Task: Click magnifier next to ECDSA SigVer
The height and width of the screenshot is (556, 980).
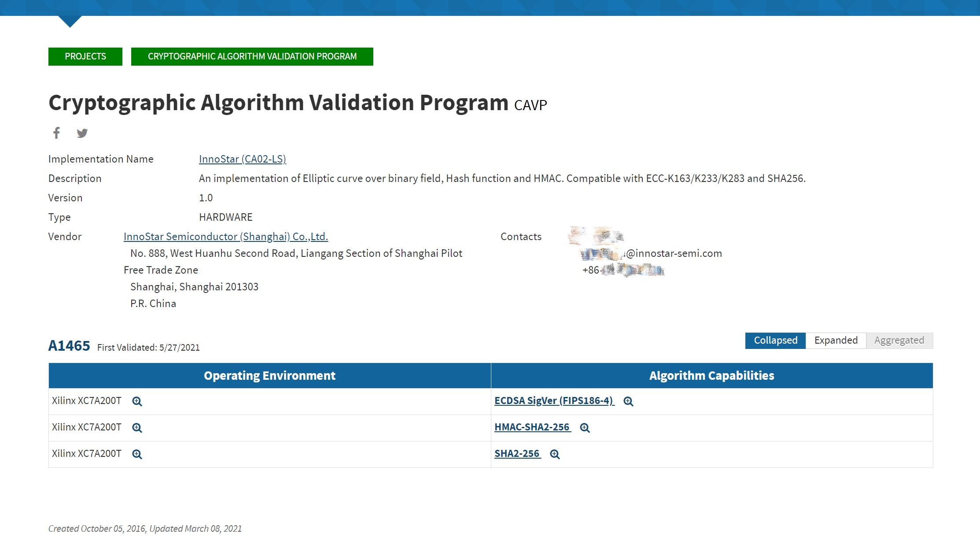Action: point(628,401)
